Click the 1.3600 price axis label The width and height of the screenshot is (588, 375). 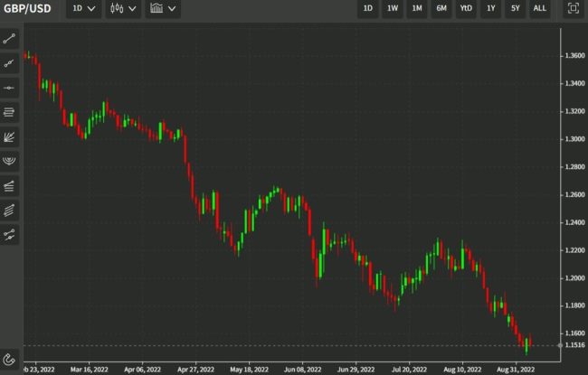(x=574, y=56)
